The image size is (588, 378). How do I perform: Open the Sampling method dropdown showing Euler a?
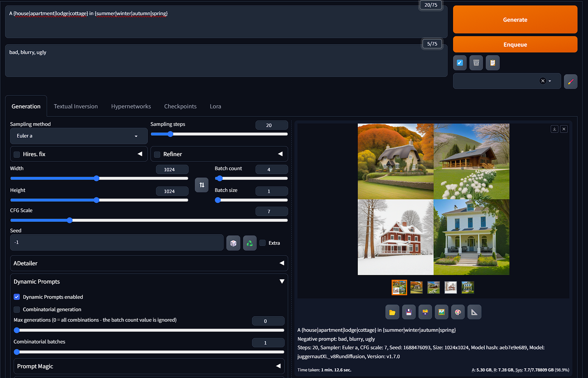click(79, 136)
